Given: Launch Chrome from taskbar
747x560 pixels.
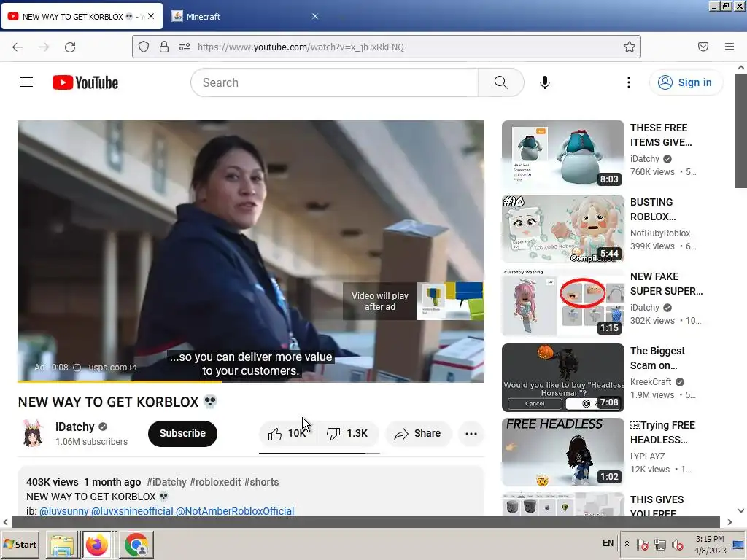Looking at the screenshot, I should point(136,545).
